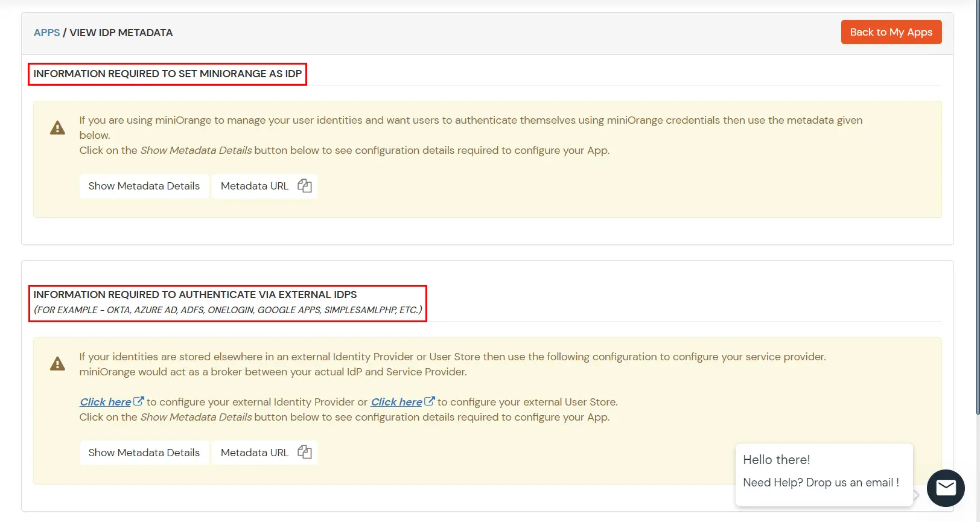980x522 pixels.
Task: Open 'Click here' link to configure external User Store
Action: pyautogui.click(x=396, y=402)
